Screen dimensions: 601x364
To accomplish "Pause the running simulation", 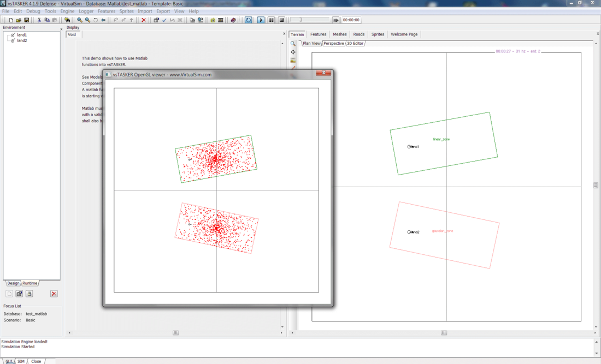I will coord(271,20).
